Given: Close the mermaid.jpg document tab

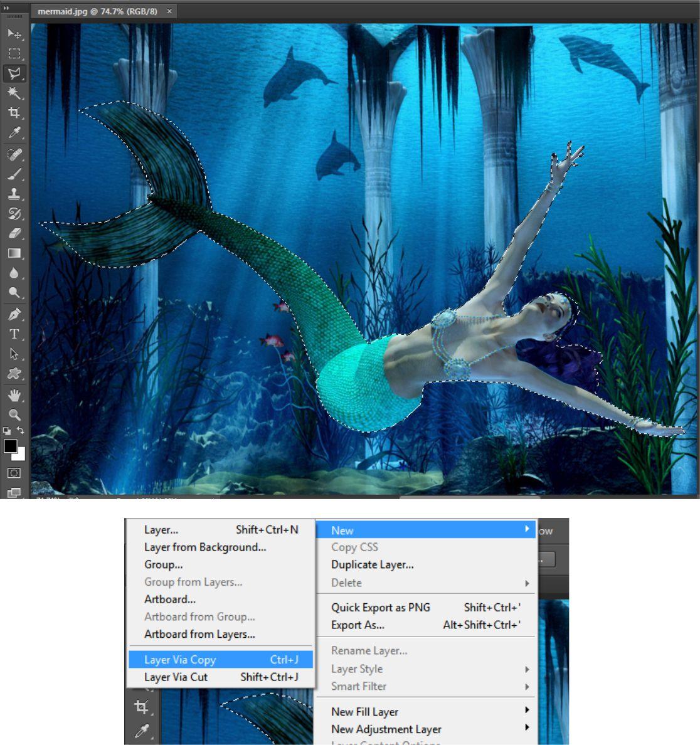Looking at the screenshot, I should [x=169, y=11].
